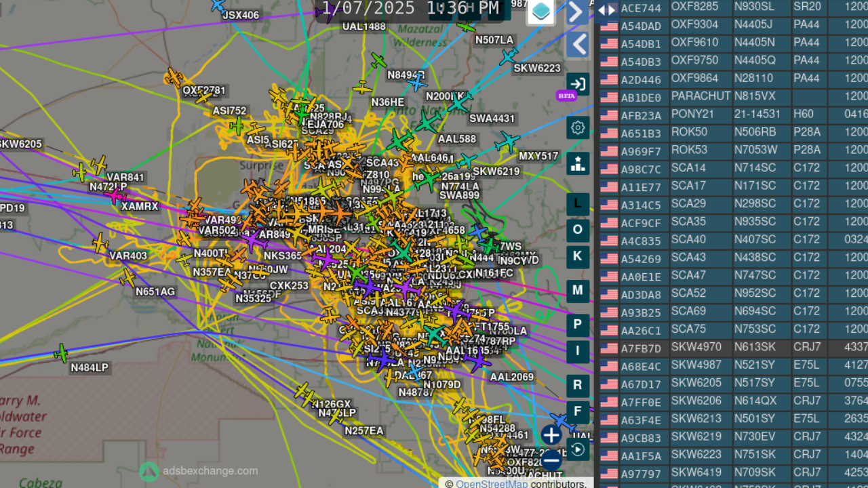868x488 pixels.
Task: Select the N126GX aircraft icon
Action: [x=303, y=392]
